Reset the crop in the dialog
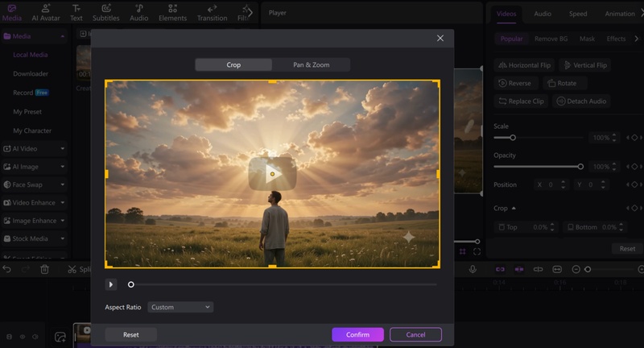The image size is (644, 348). point(130,334)
